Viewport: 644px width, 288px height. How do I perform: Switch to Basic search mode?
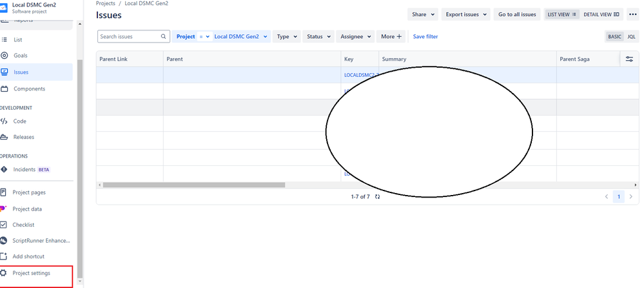click(x=614, y=37)
